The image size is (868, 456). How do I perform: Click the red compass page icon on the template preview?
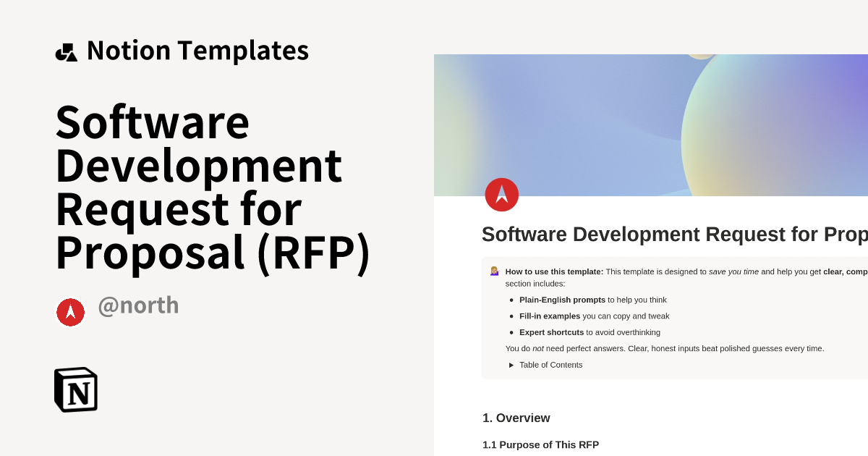pyautogui.click(x=502, y=195)
